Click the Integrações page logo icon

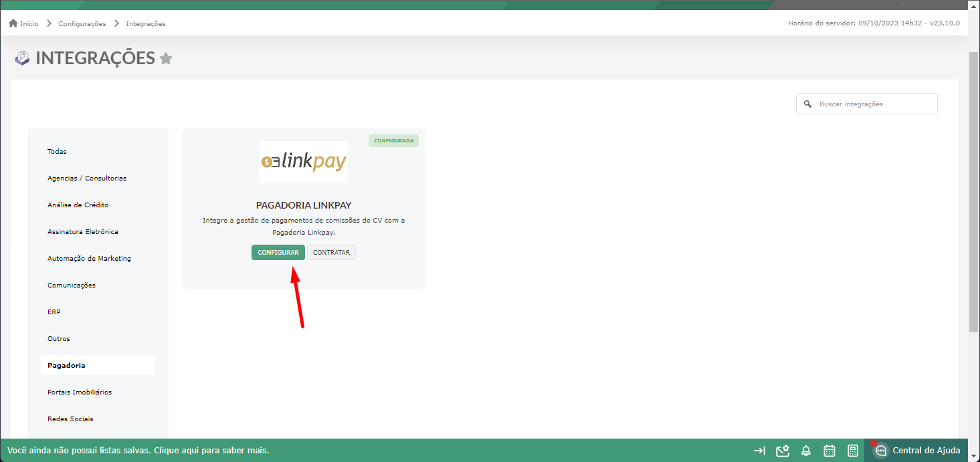tap(22, 58)
